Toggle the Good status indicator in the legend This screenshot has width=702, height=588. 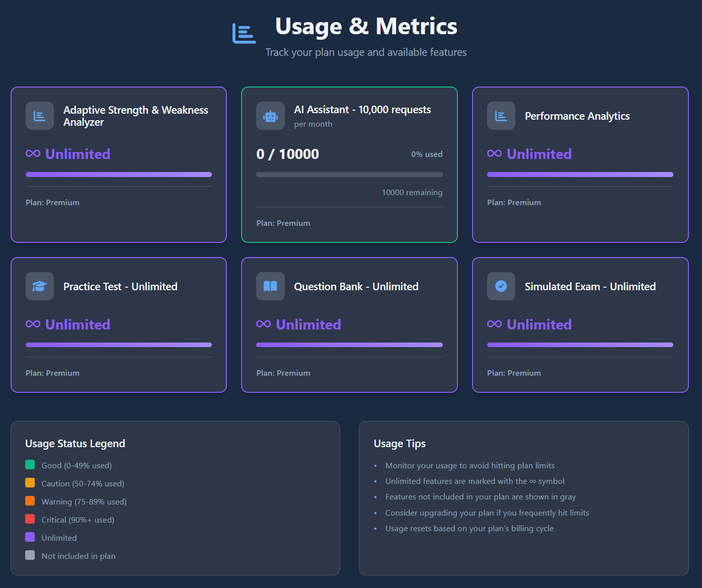[30, 464]
